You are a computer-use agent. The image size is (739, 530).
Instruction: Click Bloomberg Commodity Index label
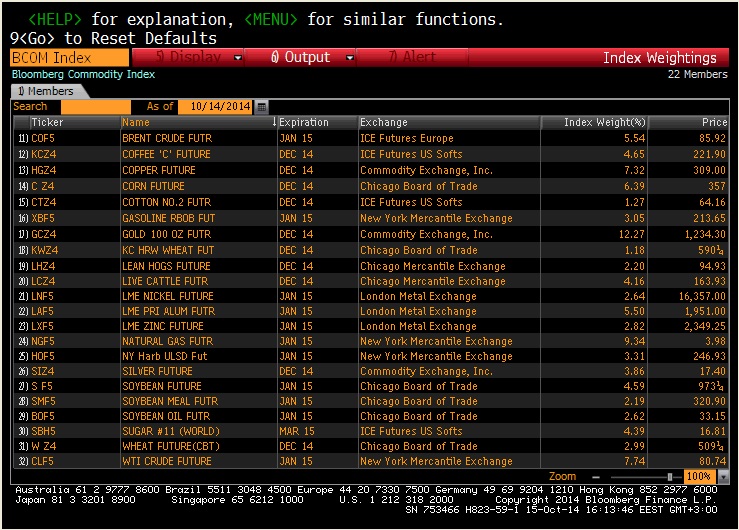click(83, 74)
